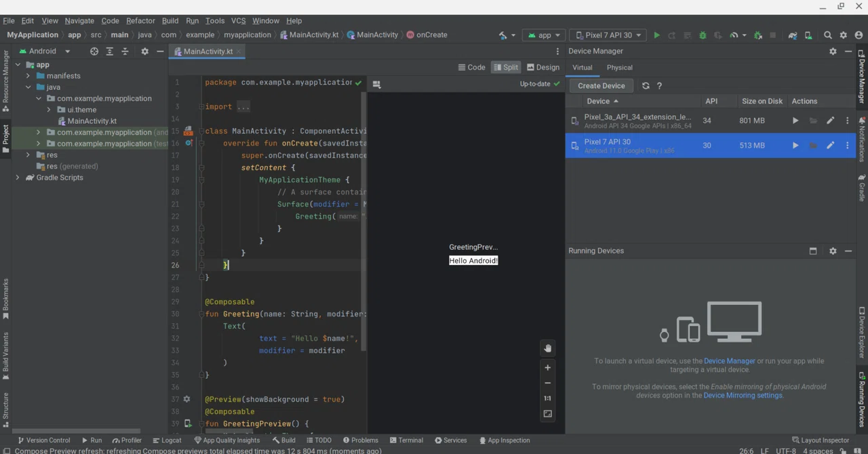The width and height of the screenshot is (868, 454).
Task: Expand the Gradle Scripts tree node
Action: coord(18,178)
